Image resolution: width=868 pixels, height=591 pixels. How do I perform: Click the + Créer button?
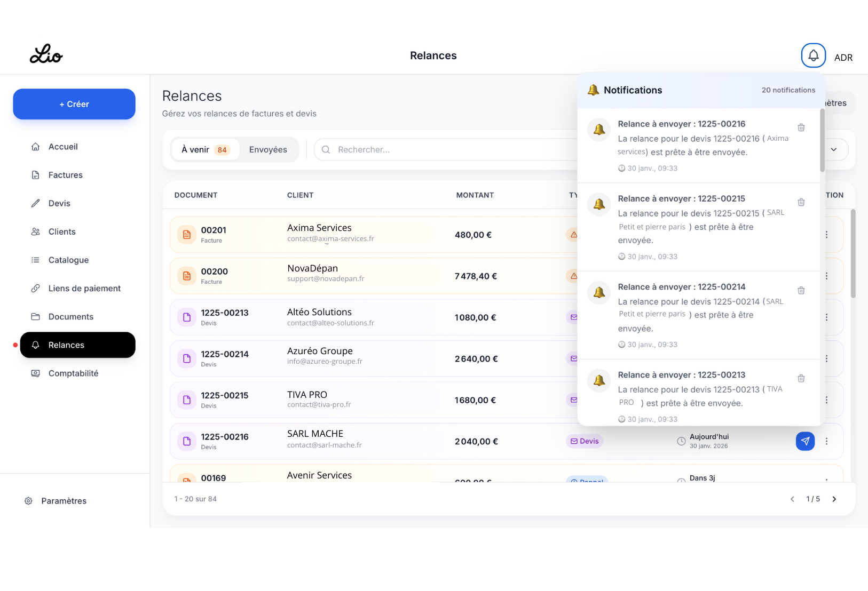pos(74,104)
